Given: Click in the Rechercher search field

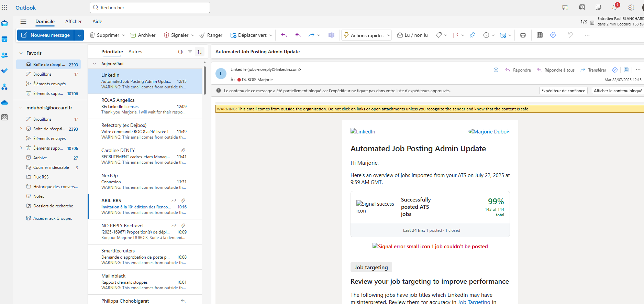Looking at the screenshot, I should pyautogui.click(x=150, y=8).
